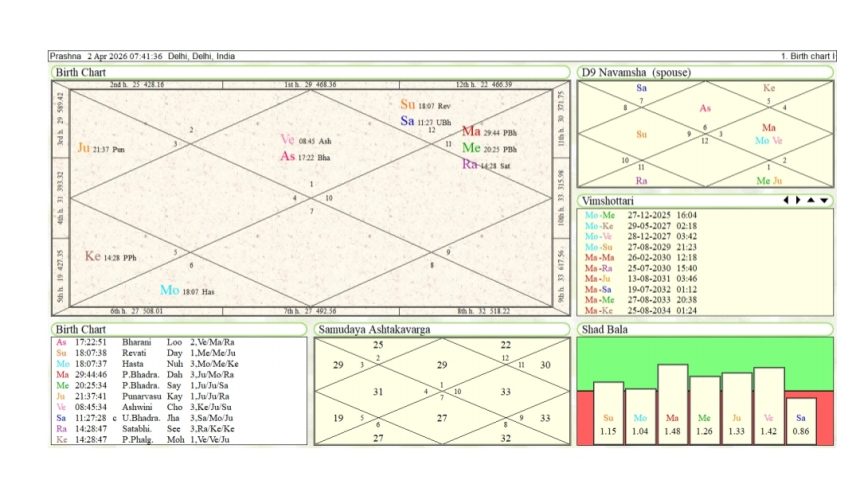
Task: Click the left arrow in Vimshottari header
Action: 787,201
